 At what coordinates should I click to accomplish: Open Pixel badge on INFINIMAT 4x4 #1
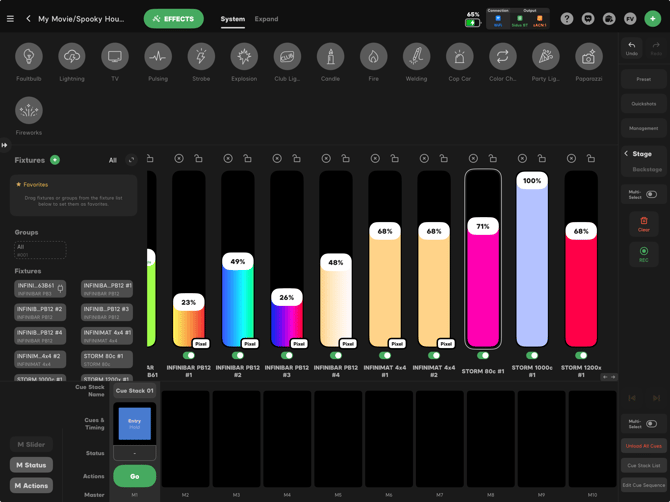click(x=397, y=343)
